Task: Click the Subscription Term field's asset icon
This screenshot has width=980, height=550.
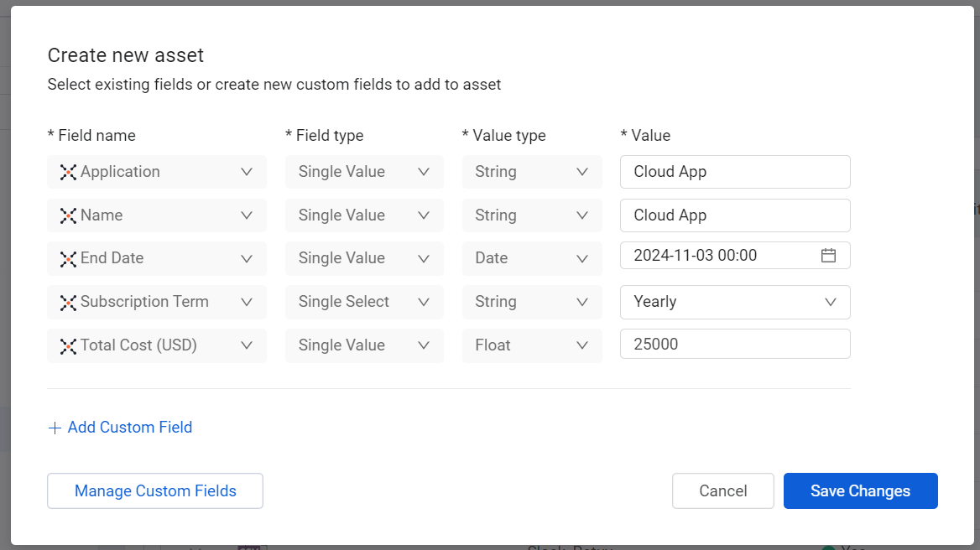Action: coord(68,303)
